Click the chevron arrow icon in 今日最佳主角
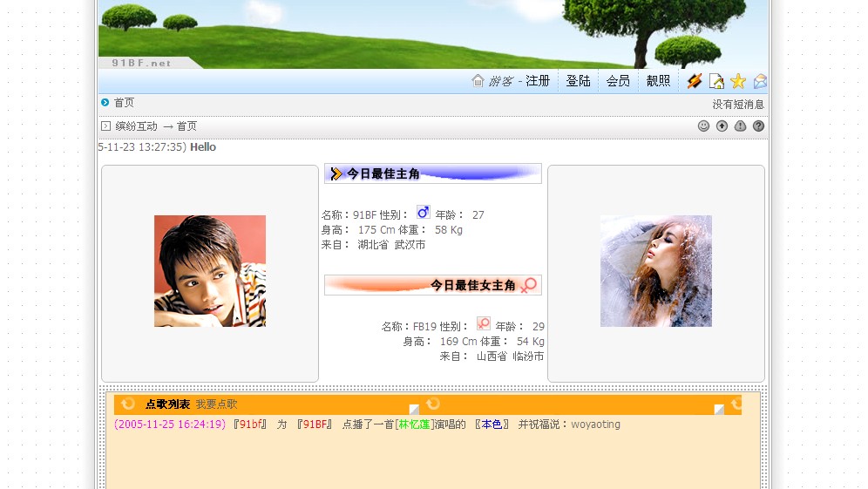Screen dimensions: 868x489 point(336,173)
